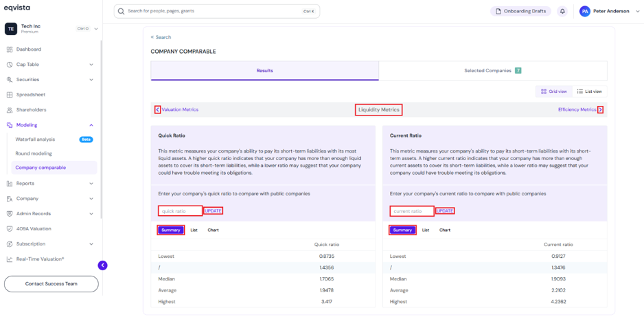Go back via the Search link
Screen dimensions: 644x317
161,37
